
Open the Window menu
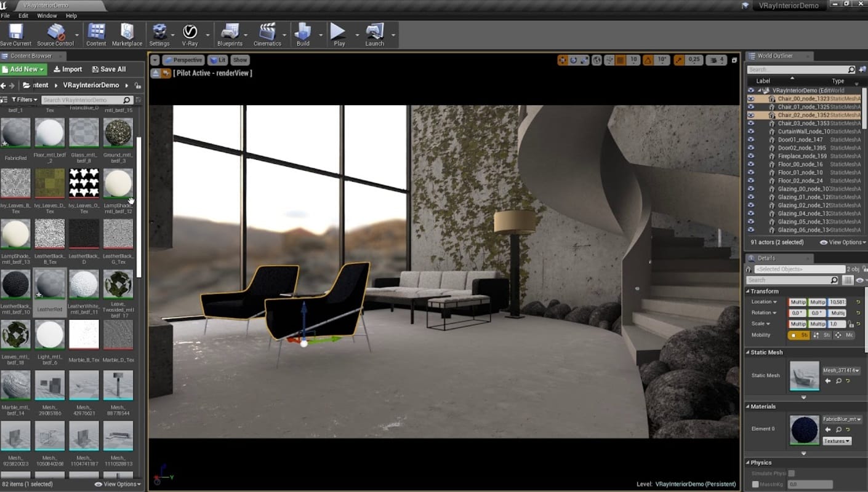pyautogui.click(x=47, y=15)
